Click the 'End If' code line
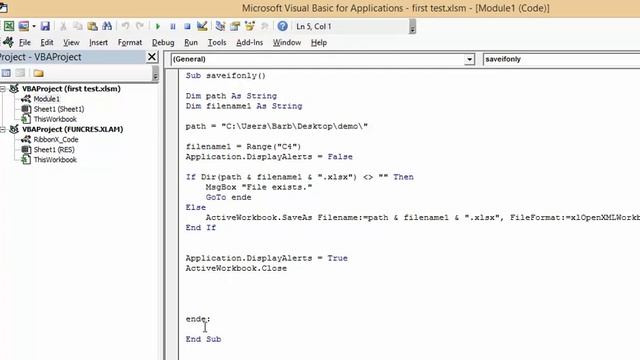 tap(200, 228)
